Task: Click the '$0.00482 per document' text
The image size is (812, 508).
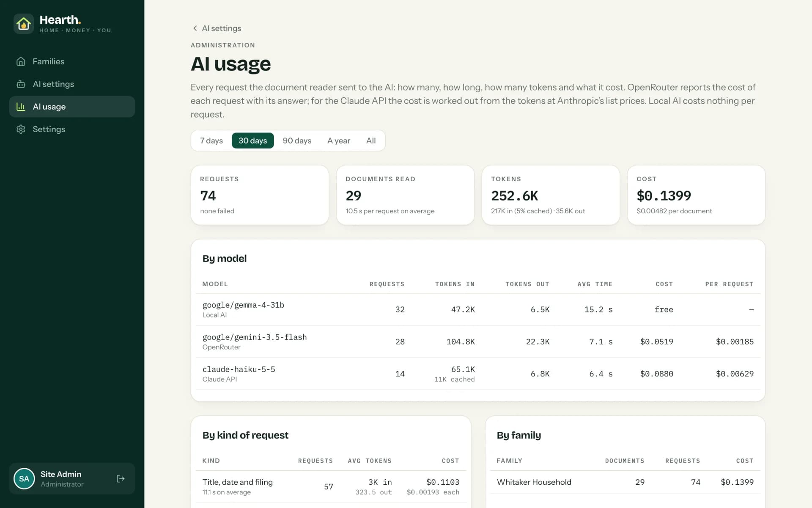Action: pyautogui.click(x=674, y=211)
